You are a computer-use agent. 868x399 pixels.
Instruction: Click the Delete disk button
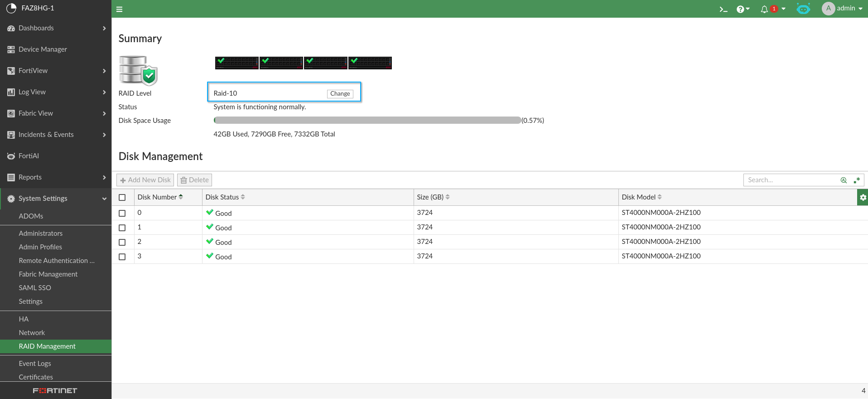[194, 180]
